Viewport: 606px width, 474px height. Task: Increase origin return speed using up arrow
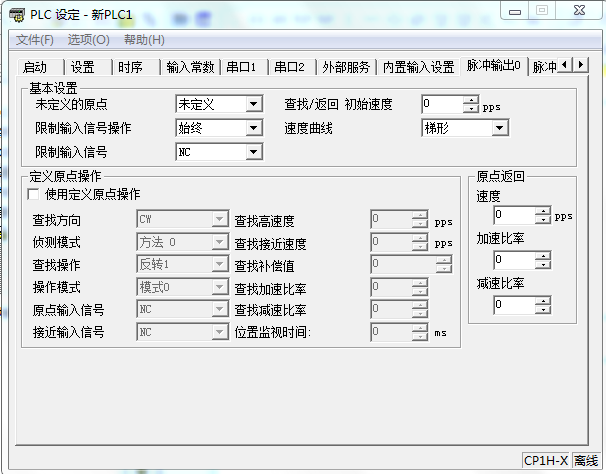[543, 210]
